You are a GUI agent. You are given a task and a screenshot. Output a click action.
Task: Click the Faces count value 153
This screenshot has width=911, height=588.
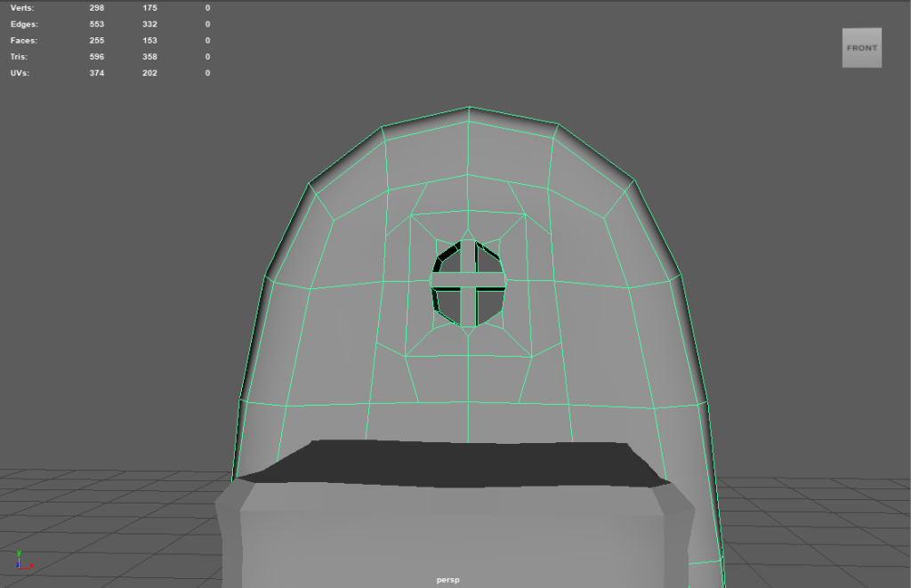(x=149, y=40)
